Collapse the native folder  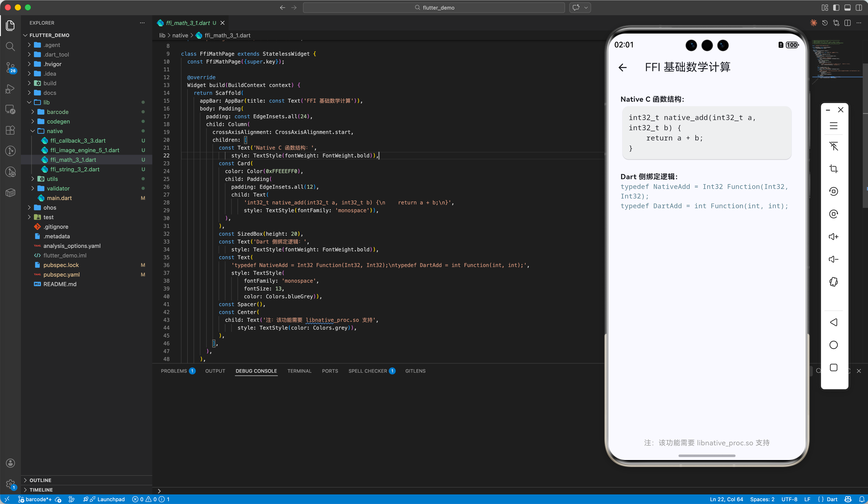point(54,131)
